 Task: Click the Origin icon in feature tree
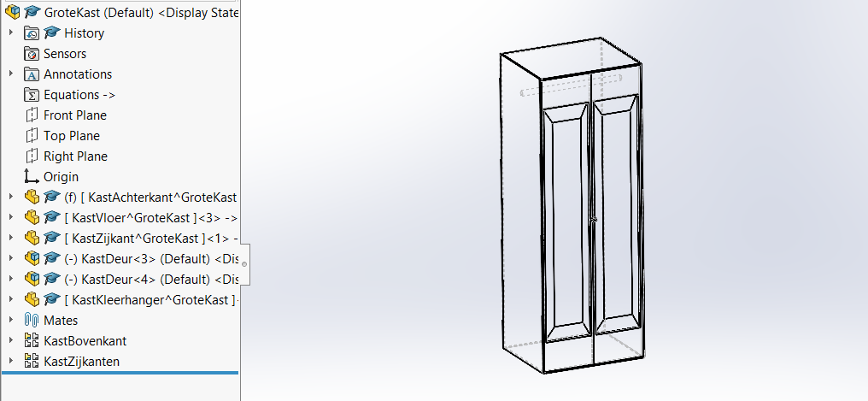[x=32, y=177]
